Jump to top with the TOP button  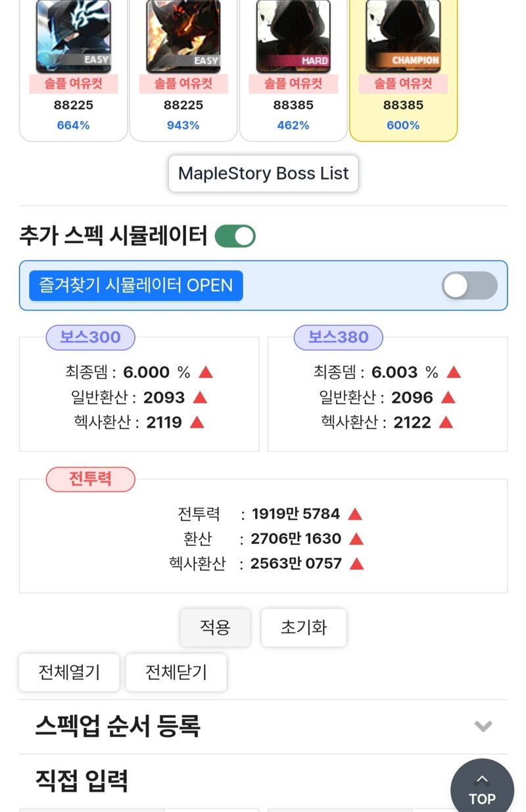pos(482,788)
